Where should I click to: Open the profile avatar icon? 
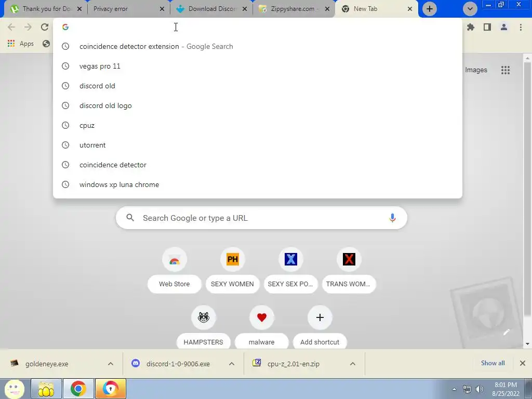pyautogui.click(x=504, y=27)
